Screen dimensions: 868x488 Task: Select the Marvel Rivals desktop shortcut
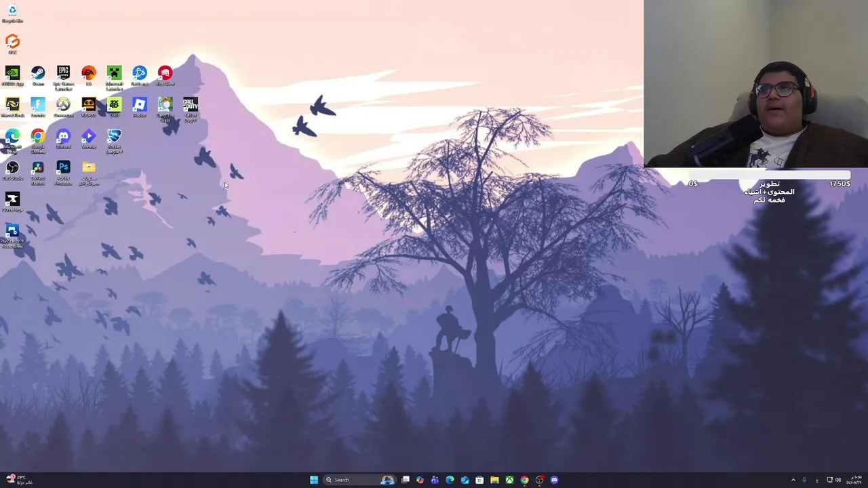point(12,107)
